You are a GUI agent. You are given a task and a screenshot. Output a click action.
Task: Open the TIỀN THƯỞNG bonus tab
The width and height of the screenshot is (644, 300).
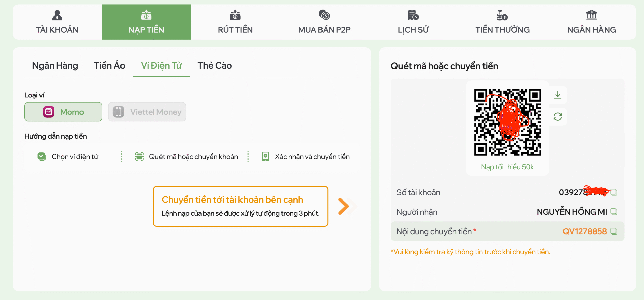(x=502, y=22)
